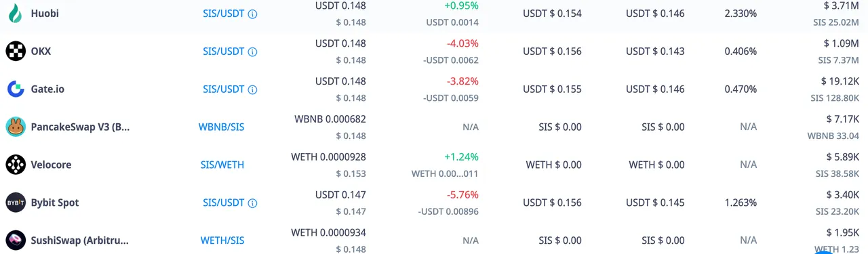Click the OKX exchange logo icon
The width and height of the screenshot is (868, 254).
16,51
